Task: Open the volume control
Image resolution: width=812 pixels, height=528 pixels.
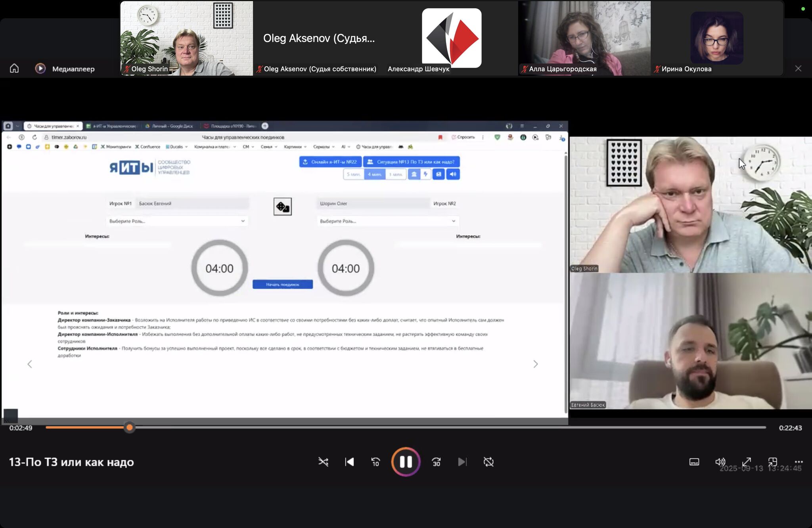Action: pyautogui.click(x=720, y=462)
